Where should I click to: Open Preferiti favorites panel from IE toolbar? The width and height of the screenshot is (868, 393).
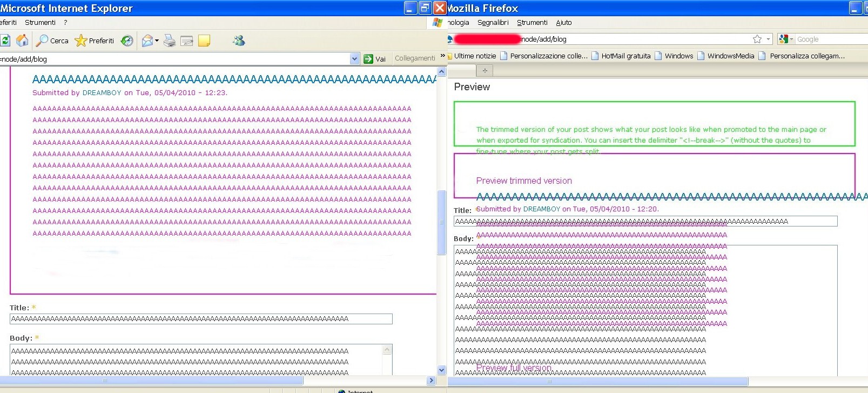95,41
